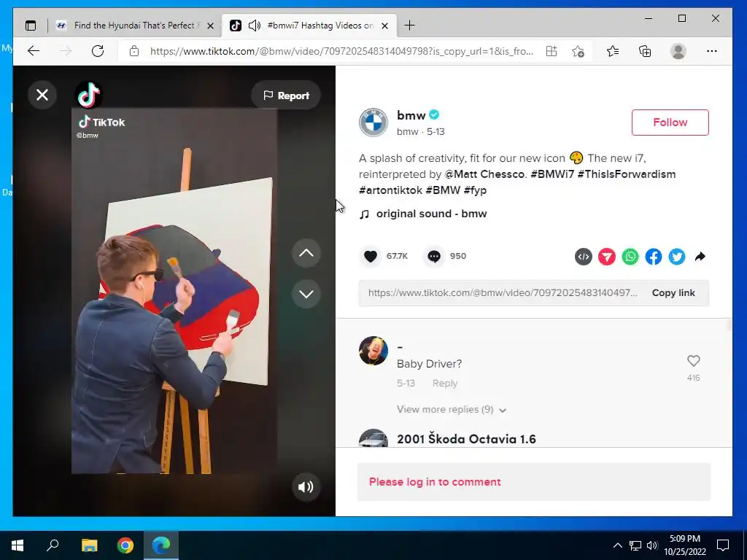Image resolution: width=747 pixels, height=560 pixels.
Task: Open the system volume control in the tray
Action: [x=652, y=545]
